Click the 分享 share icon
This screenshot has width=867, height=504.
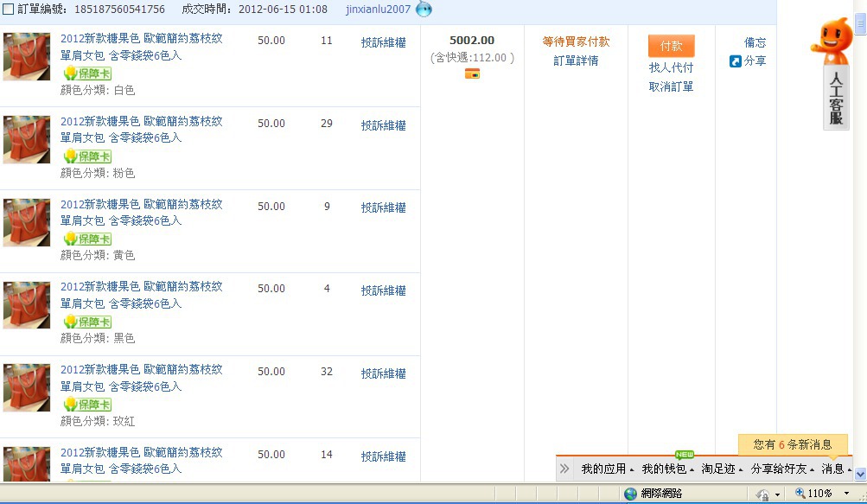(736, 61)
